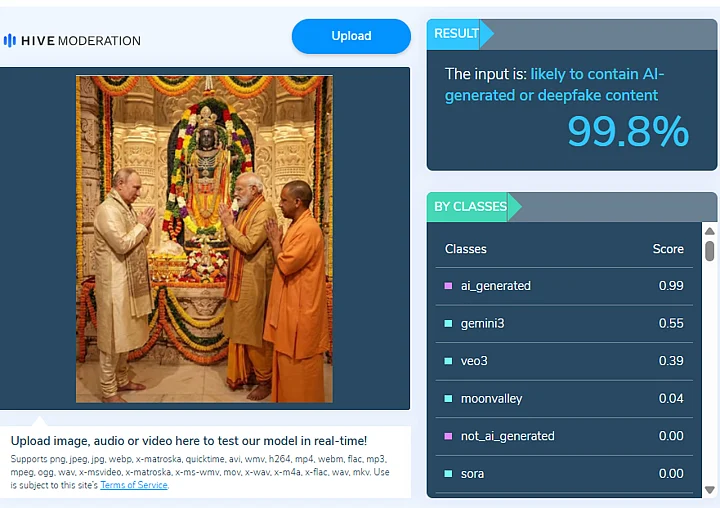Viewport: 720px width, 508px height.
Task: Click the 'likely to contain AI-generated' result text
Action: tap(596, 74)
